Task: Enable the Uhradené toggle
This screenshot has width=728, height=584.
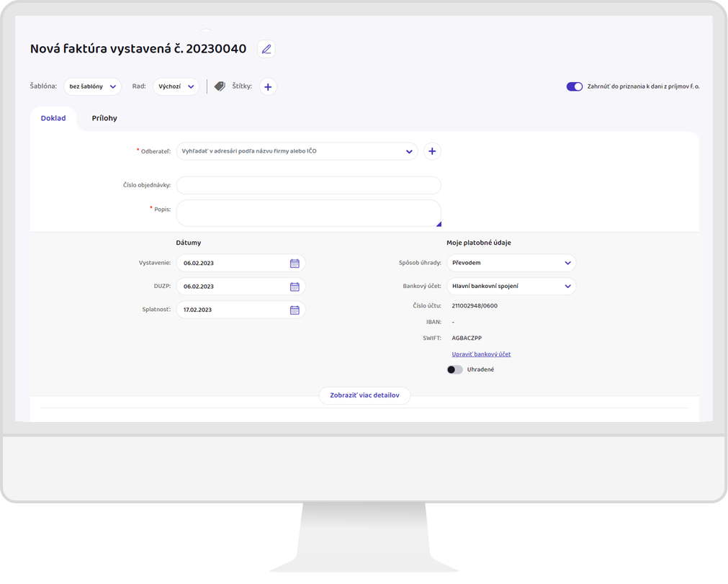Action: [x=454, y=369]
